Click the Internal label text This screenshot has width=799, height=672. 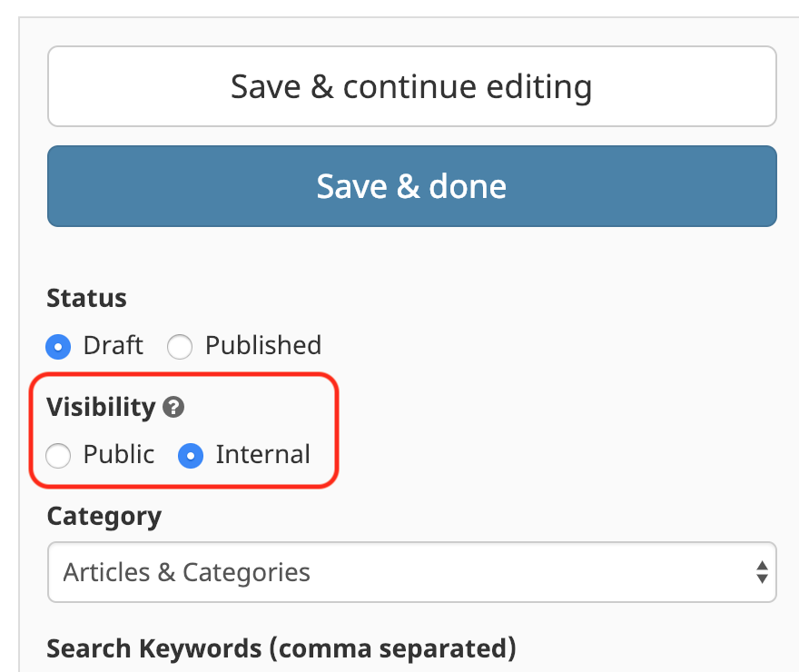pos(263,454)
